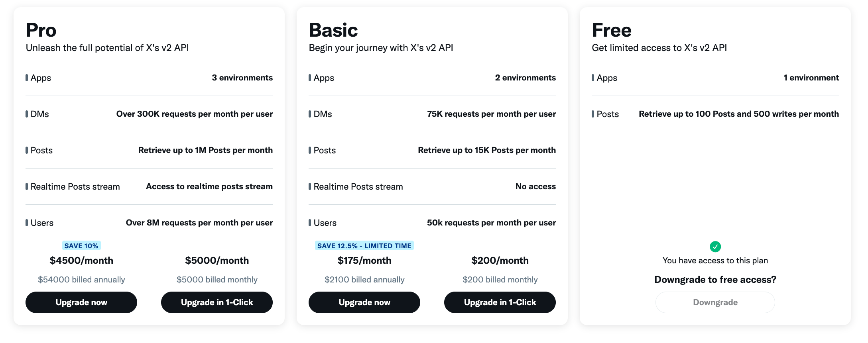Click the Realtime Posts stream row in Pro

tap(149, 186)
